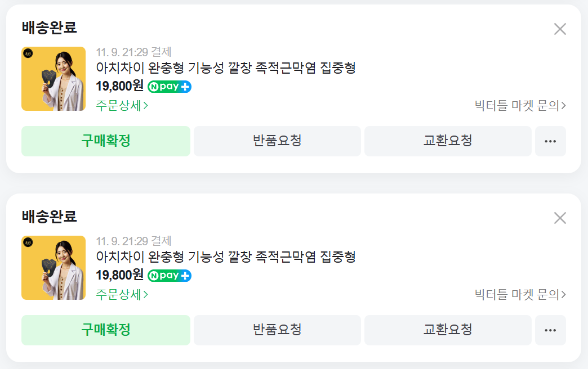Image resolution: width=588 pixels, height=369 pixels.
Task: Request return 반품요청 for second order
Action: [277, 330]
